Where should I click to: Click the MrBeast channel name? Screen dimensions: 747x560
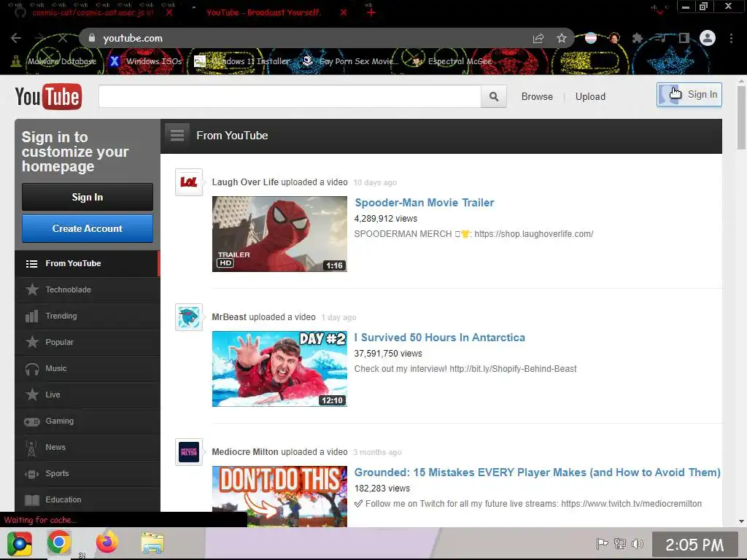point(229,317)
